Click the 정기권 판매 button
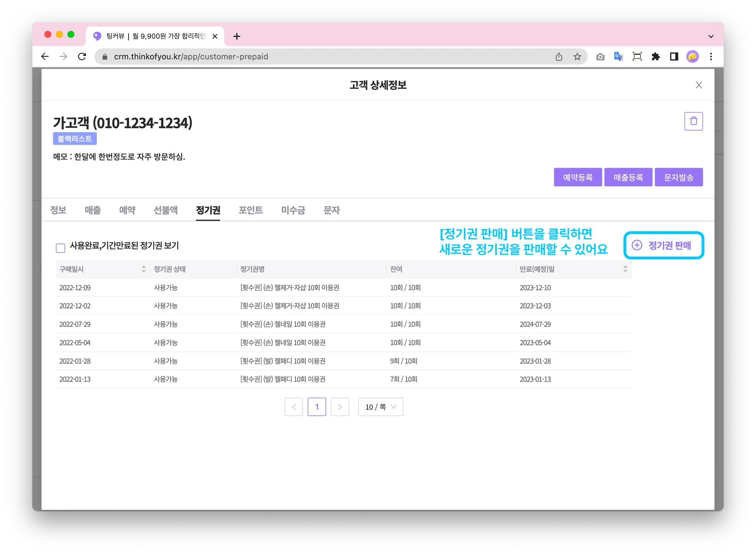Viewport: 756px width, 554px height. 663,245
